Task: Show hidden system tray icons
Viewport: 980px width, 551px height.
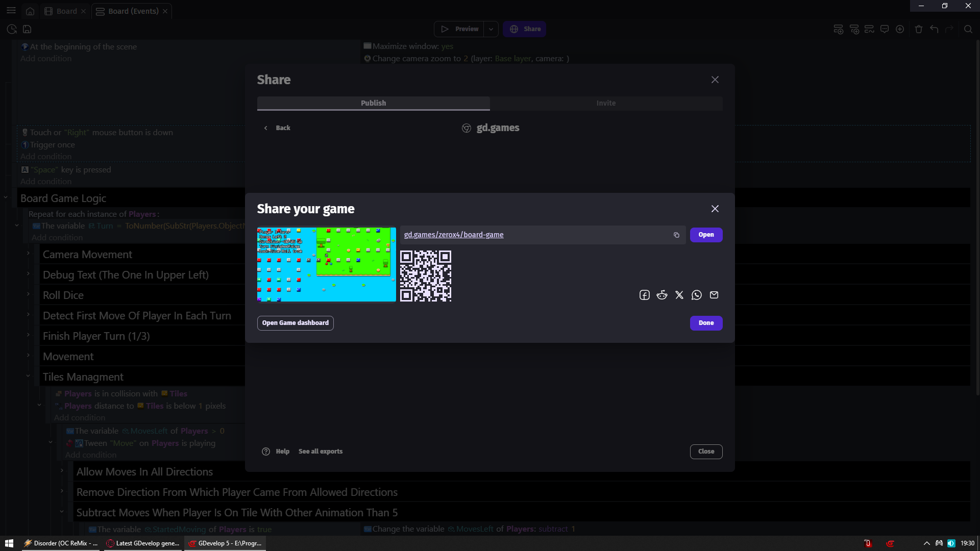Action: click(927, 543)
